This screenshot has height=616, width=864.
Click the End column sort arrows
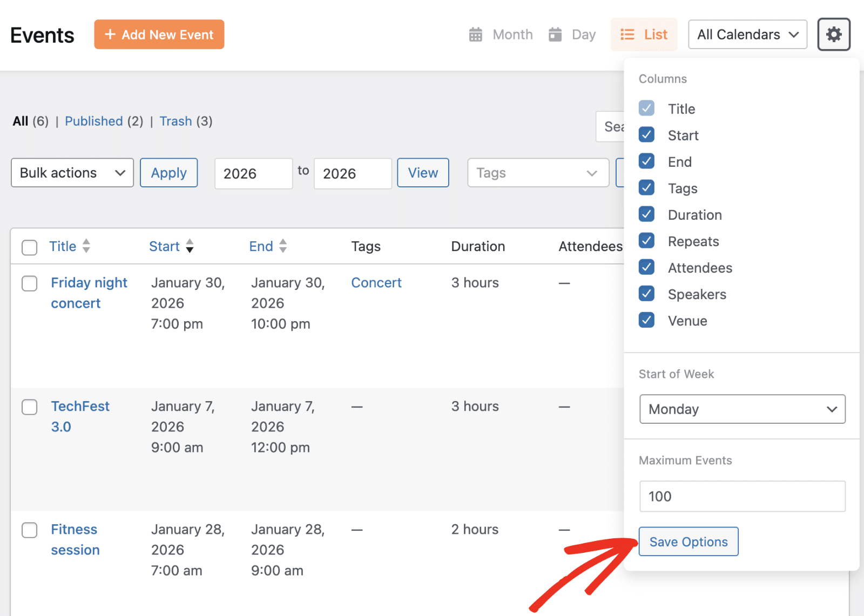click(x=283, y=246)
